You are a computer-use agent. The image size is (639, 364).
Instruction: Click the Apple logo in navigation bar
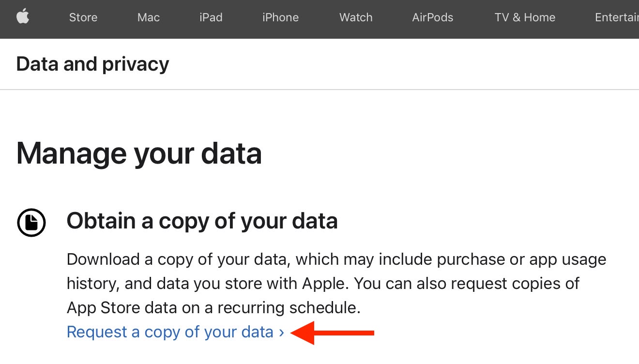tap(23, 17)
